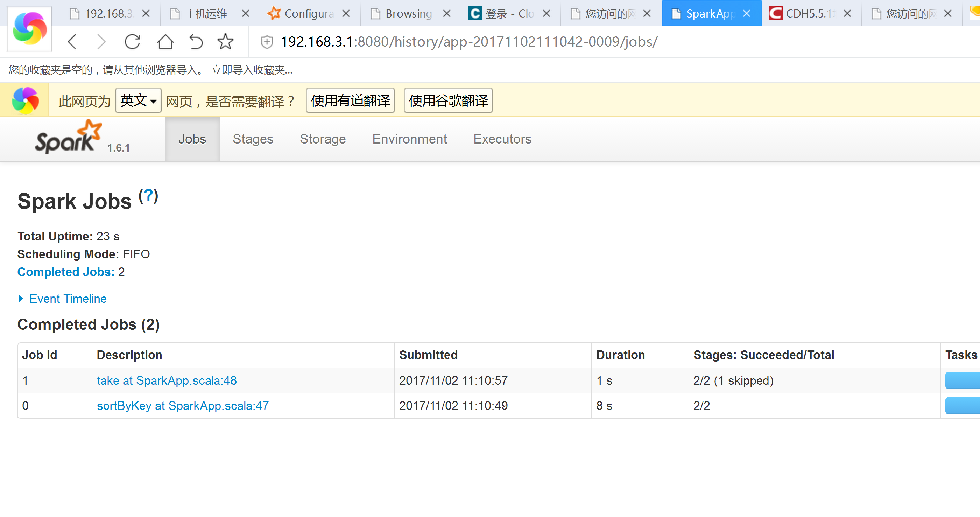Close the SparkApp tab
980x517 pixels.
coord(747,14)
